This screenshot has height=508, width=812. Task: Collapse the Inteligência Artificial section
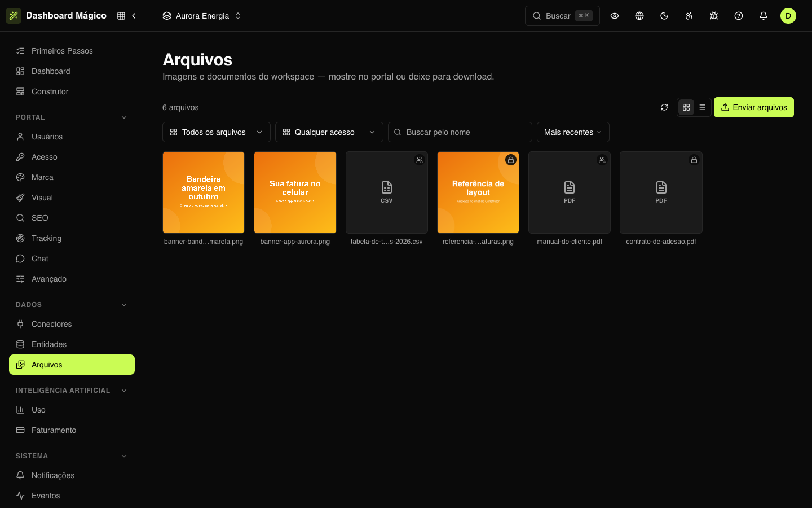[x=124, y=391]
